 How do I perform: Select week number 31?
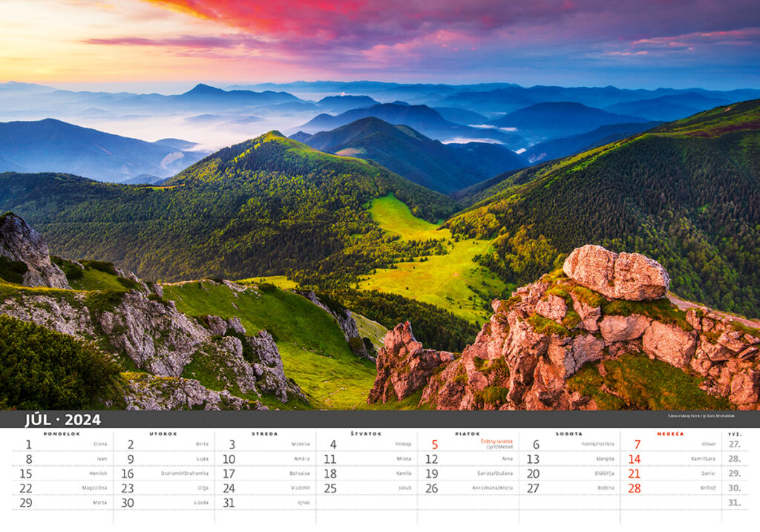[734, 502]
